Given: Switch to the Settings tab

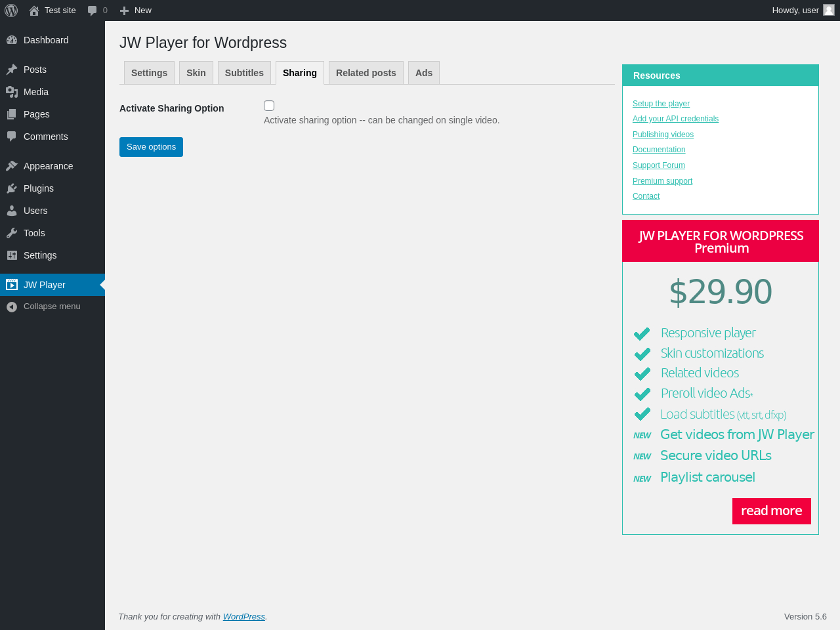Looking at the screenshot, I should [x=149, y=73].
